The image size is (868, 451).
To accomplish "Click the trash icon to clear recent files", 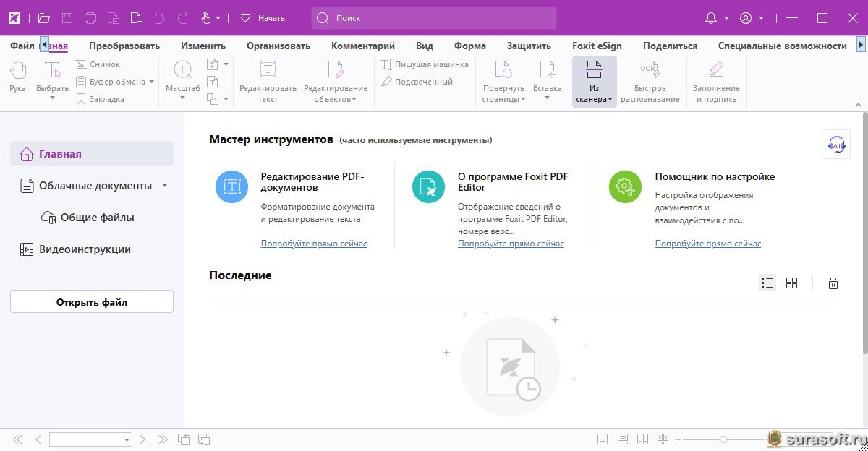I will (x=833, y=283).
